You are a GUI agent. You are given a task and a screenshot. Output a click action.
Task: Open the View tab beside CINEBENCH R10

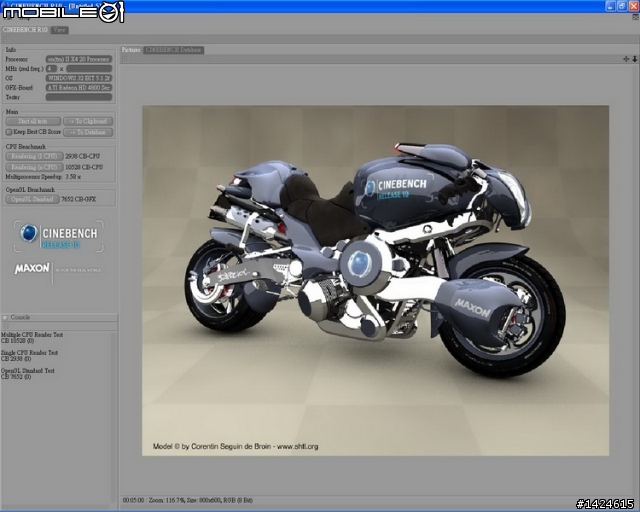[x=60, y=30]
